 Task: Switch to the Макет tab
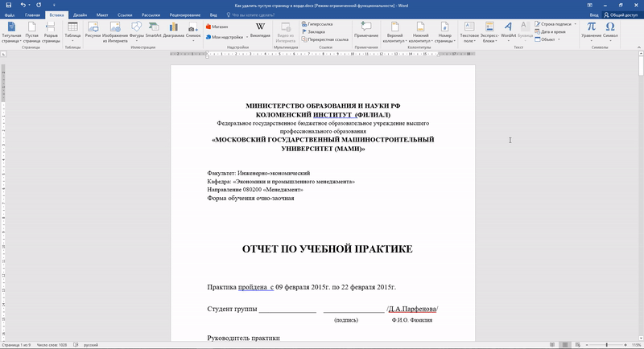102,14
